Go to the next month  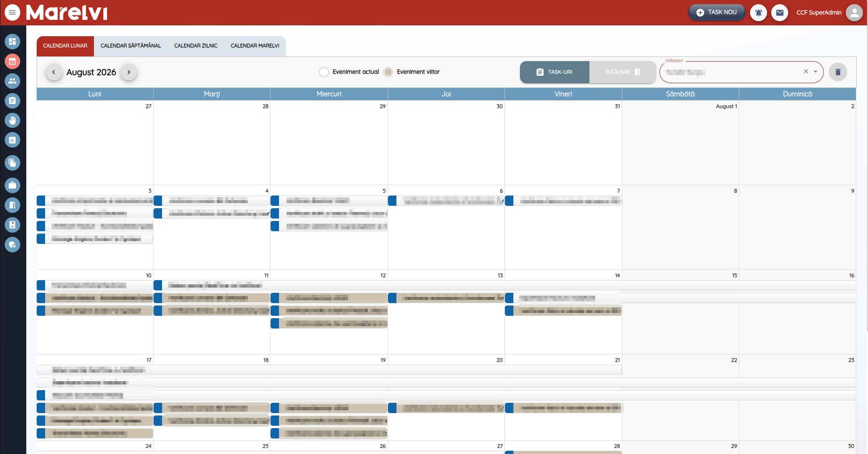pos(129,72)
